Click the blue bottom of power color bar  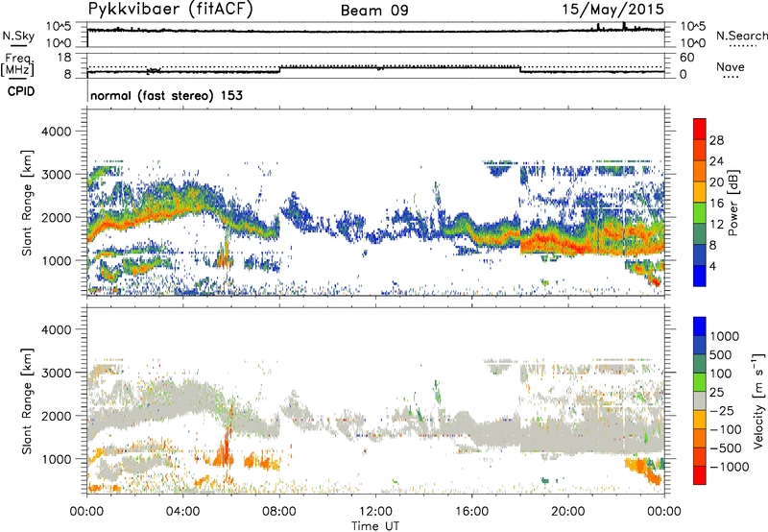pos(700,276)
